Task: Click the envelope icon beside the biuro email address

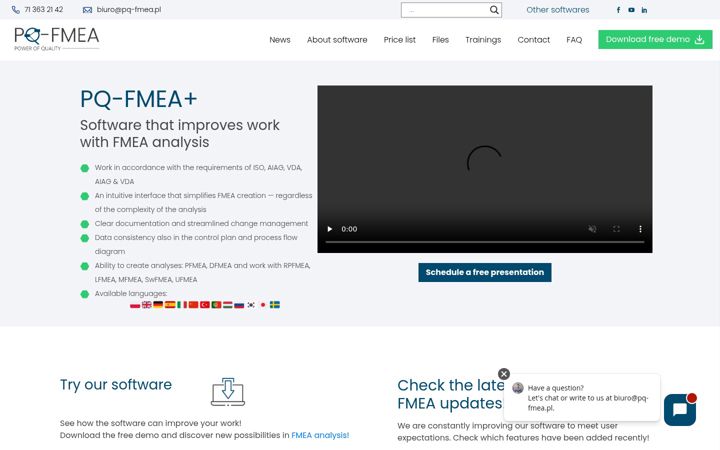Action: click(x=87, y=10)
